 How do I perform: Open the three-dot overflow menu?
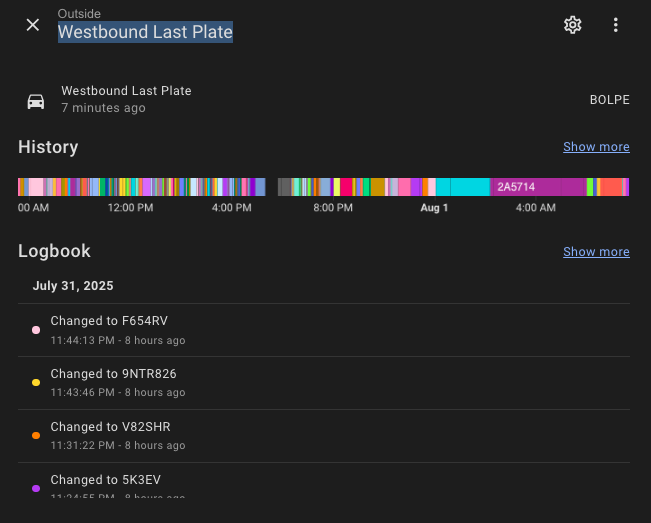tap(616, 25)
